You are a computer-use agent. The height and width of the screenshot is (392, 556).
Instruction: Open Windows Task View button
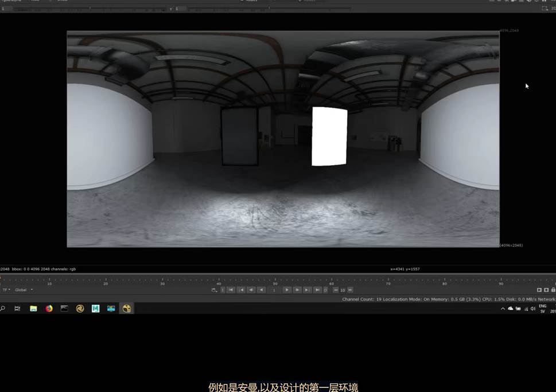(x=17, y=308)
